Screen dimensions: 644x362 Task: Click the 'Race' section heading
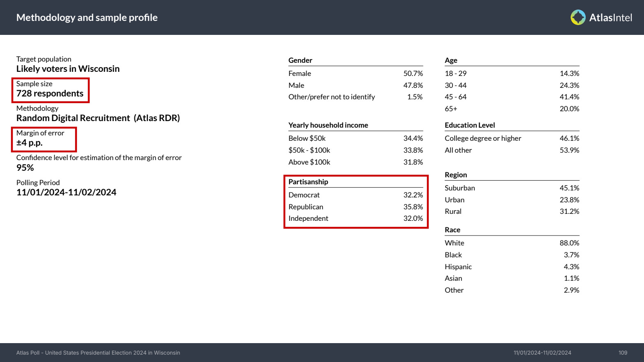tap(452, 230)
